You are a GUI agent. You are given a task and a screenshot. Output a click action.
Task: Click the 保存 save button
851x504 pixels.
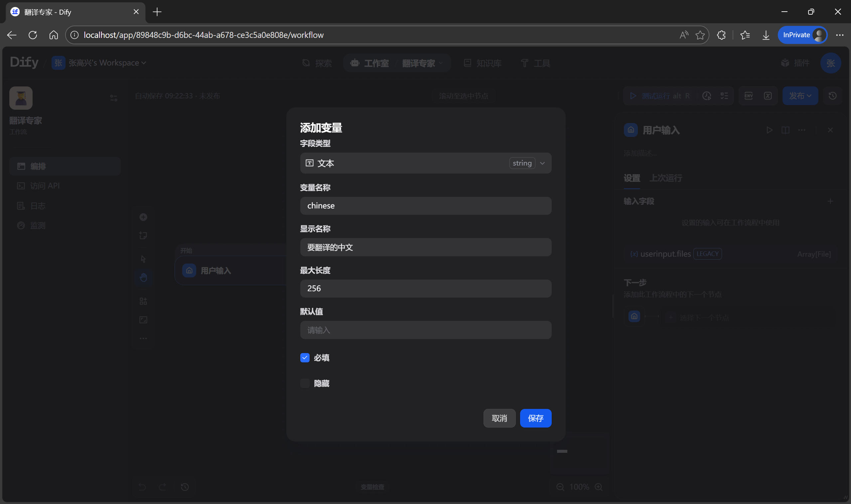(x=535, y=419)
